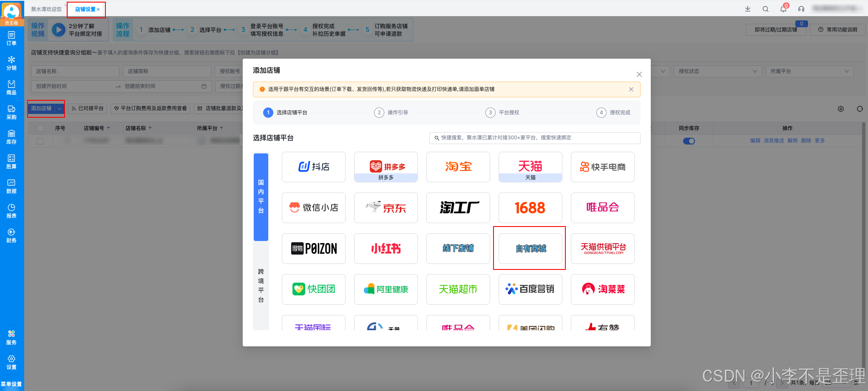Click the search magnifier in top bar
This screenshot has width=868, height=391.
coord(766,9)
